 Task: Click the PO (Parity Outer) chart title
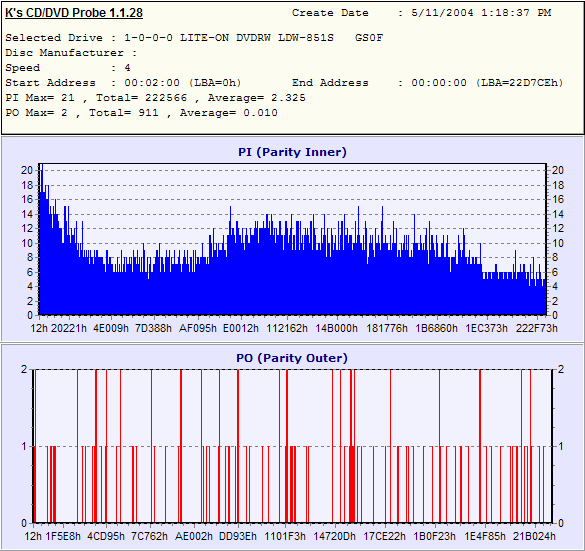click(292, 358)
